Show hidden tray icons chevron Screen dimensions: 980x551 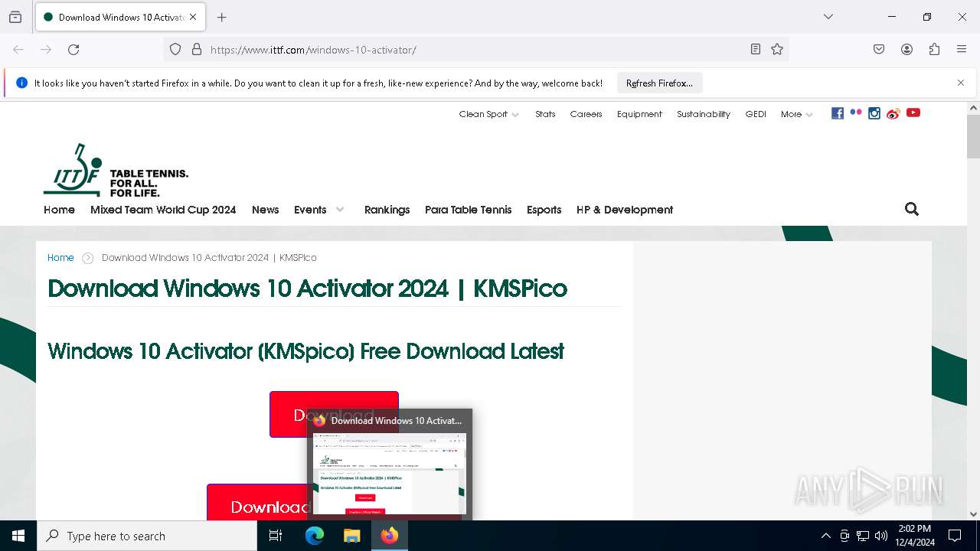[x=825, y=536]
